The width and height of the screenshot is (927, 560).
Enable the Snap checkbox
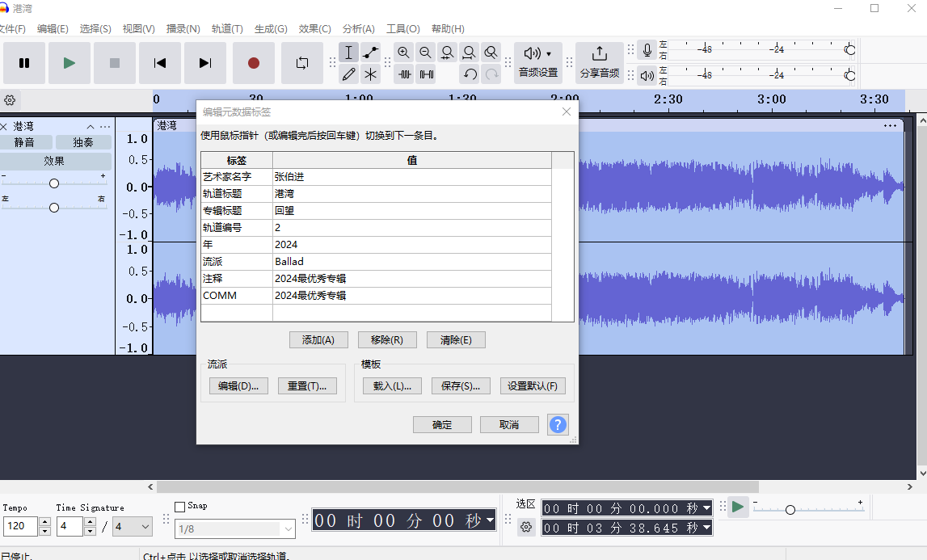point(180,507)
